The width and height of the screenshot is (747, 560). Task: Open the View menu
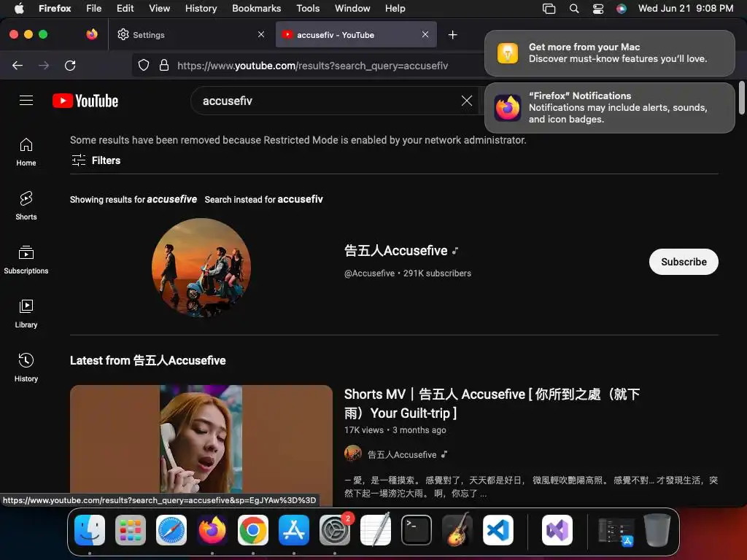pyautogui.click(x=159, y=9)
